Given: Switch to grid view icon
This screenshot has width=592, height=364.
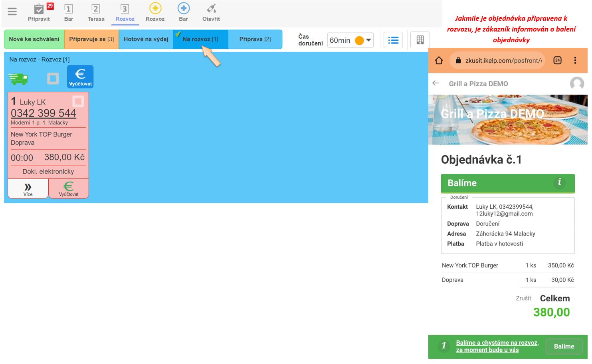Looking at the screenshot, I should [420, 40].
